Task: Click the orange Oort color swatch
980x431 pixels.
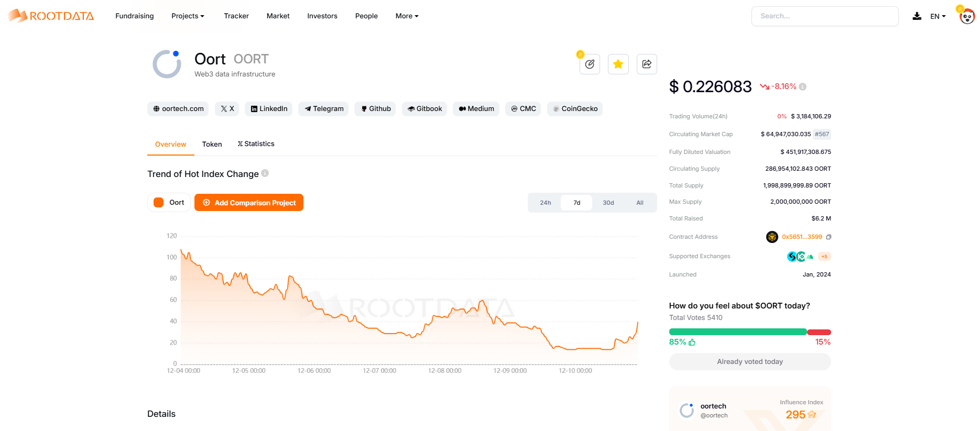Action: 159,203
